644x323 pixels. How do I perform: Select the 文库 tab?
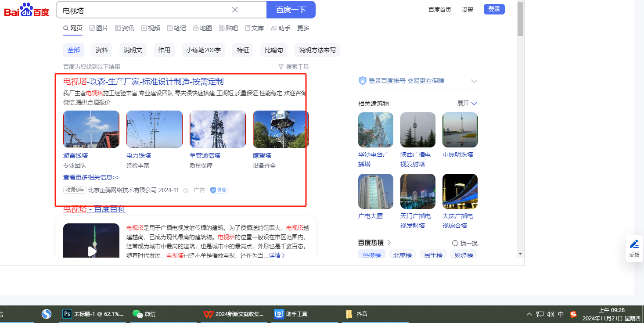(254, 28)
